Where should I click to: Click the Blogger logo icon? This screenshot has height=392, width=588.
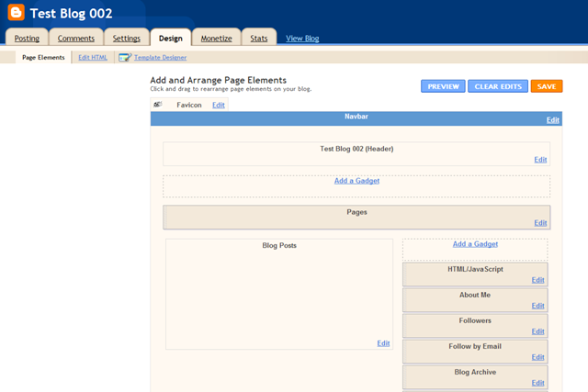pyautogui.click(x=16, y=14)
